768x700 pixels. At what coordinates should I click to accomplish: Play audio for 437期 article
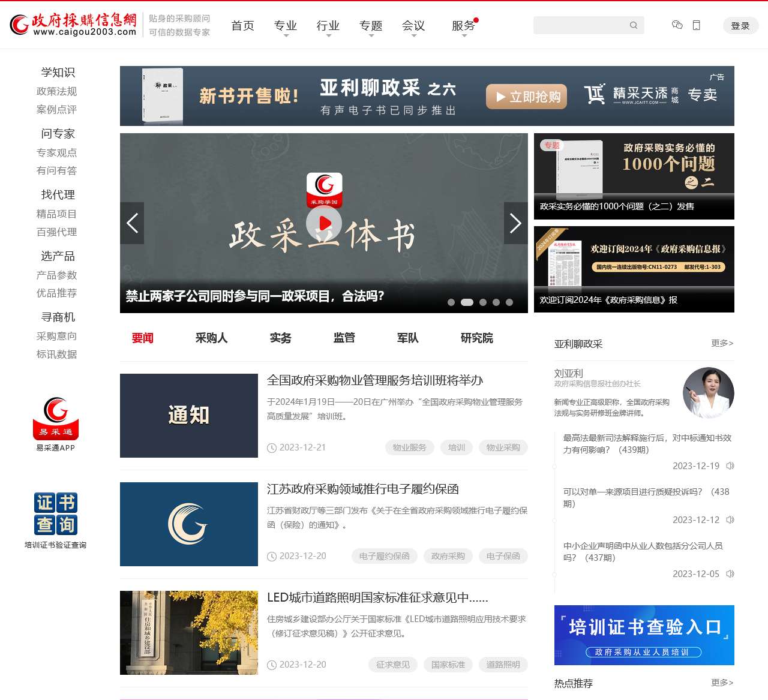click(730, 574)
